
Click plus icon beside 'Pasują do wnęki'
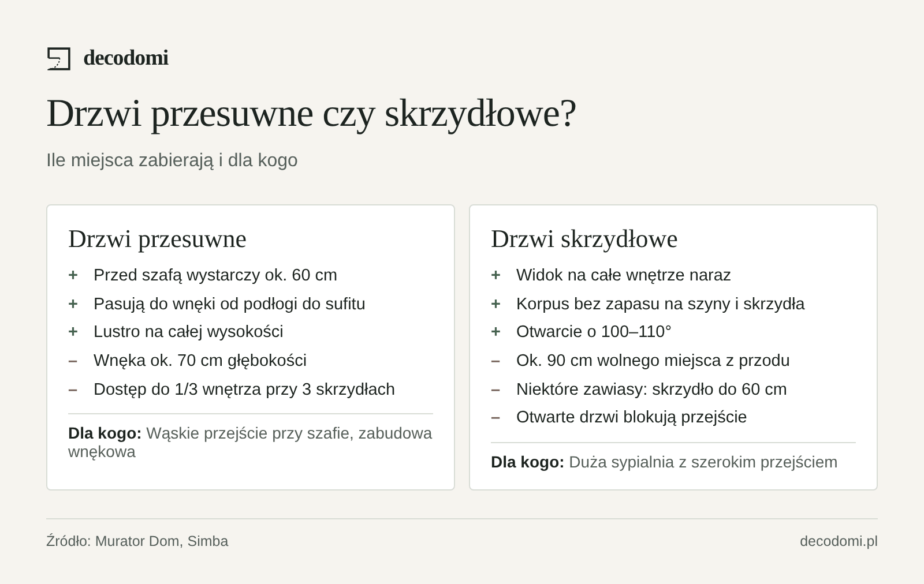tap(73, 304)
